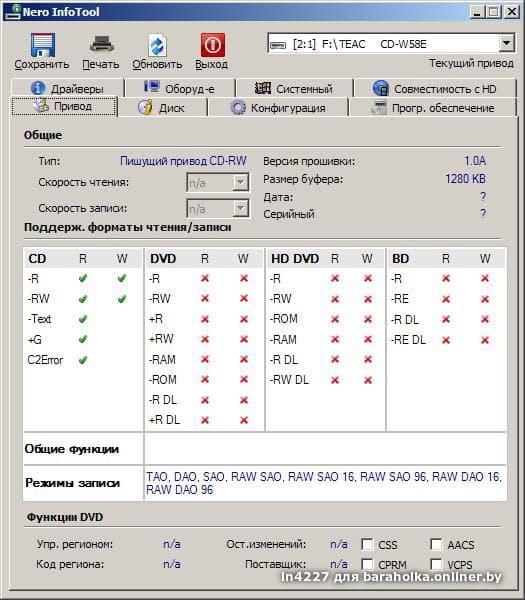
Task: Click the globe icon on Совместимость с HD tab
Action: 381,88
